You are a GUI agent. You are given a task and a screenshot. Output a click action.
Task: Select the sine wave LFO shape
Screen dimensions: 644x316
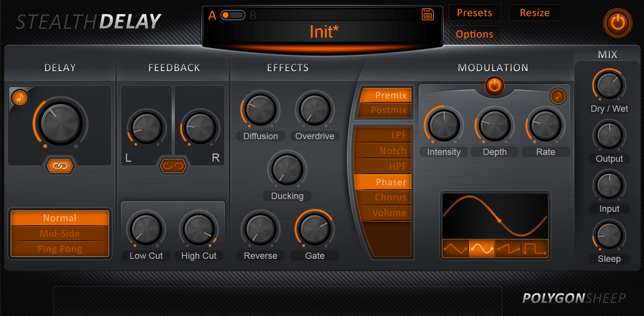[x=482, y=249]
